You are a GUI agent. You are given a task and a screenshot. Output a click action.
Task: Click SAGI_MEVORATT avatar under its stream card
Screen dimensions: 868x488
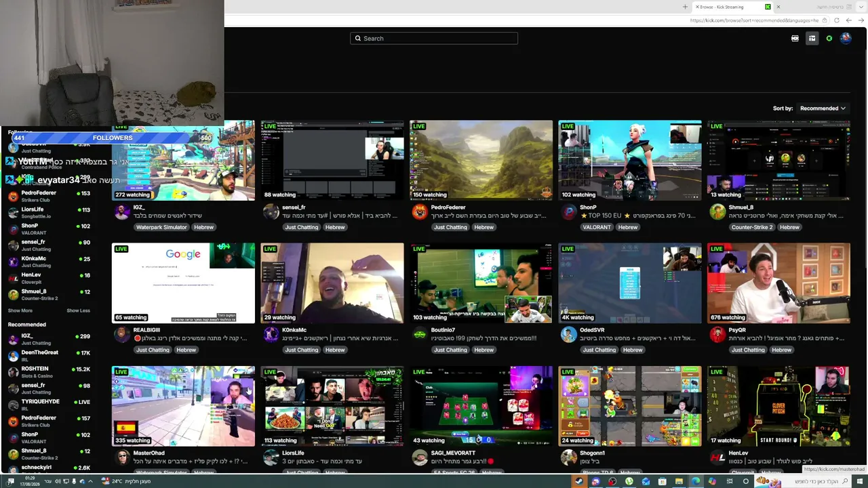[x=420, y=457]
